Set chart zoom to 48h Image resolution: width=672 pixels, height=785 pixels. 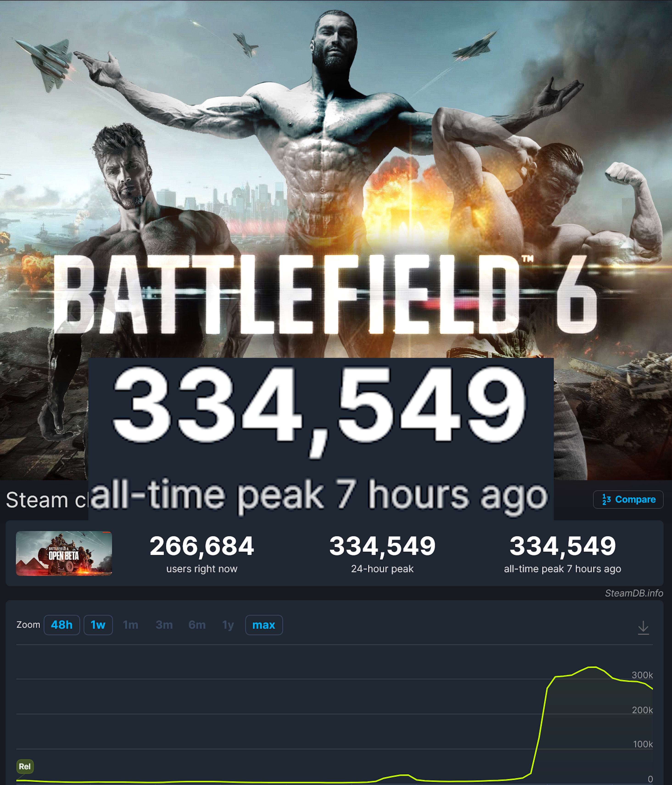(62, 625)
